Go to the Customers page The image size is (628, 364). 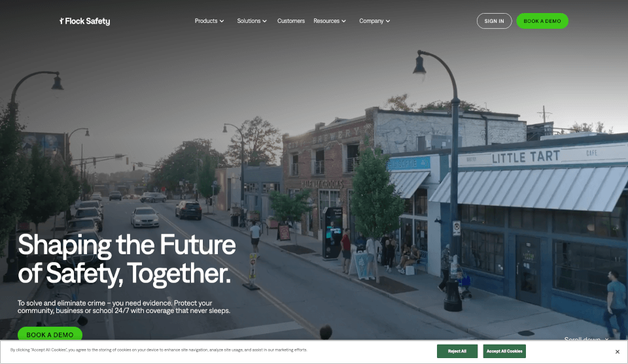coord(290,21)
